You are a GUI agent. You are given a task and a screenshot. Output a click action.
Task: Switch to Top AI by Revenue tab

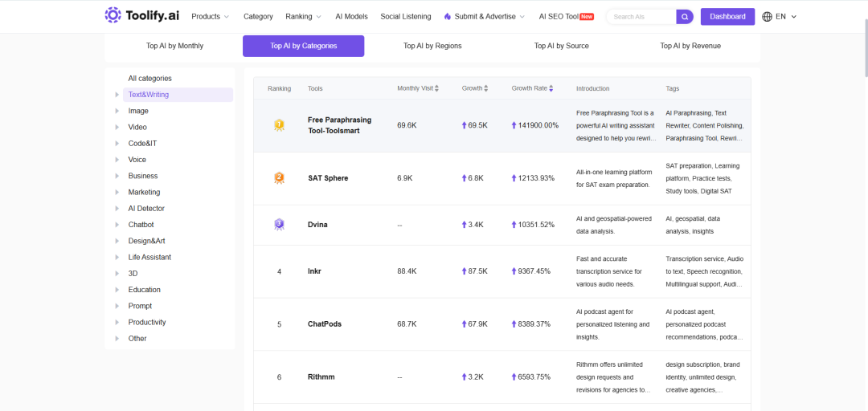(690, 46)
